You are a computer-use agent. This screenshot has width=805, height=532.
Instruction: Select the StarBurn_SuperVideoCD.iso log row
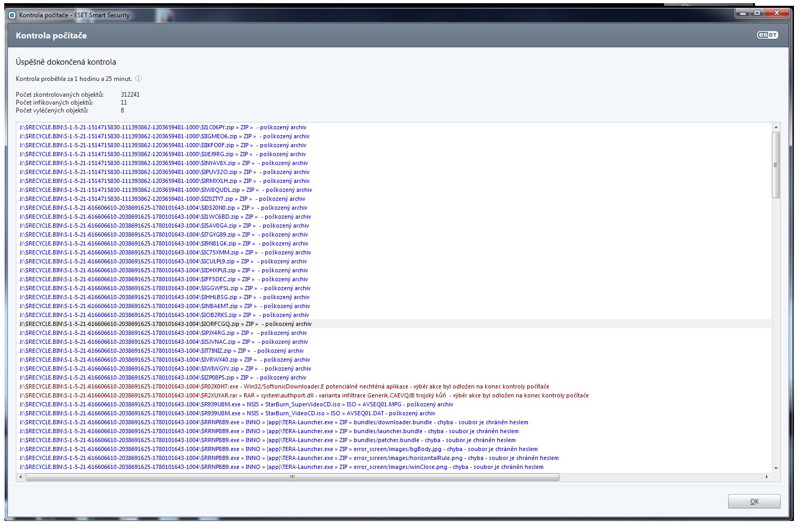pyautogui.click(x=395, y=404)
